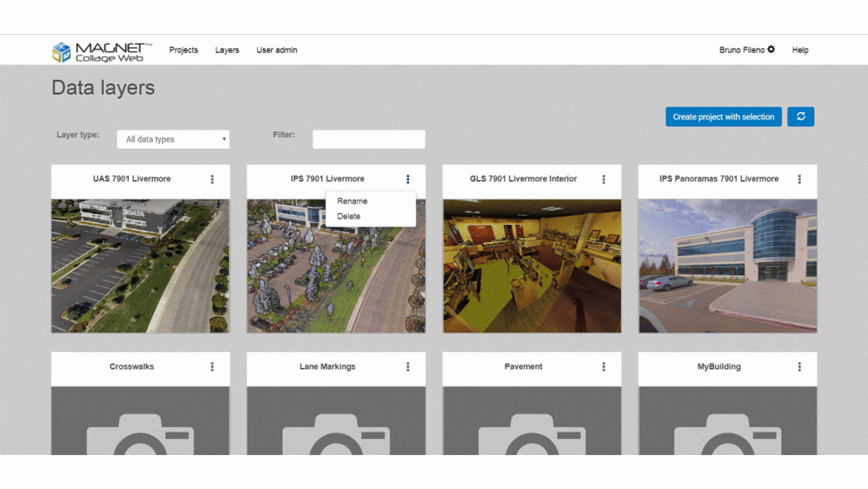Click the GLS 7901 Livermore Interior title
868x489 pixels.
pos(523,179)
